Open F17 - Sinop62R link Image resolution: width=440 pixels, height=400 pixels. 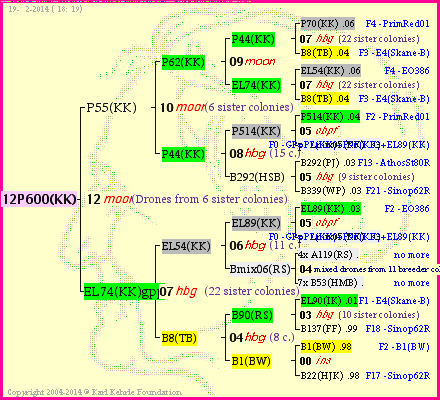pyautogui.click(x=398, y=376)
